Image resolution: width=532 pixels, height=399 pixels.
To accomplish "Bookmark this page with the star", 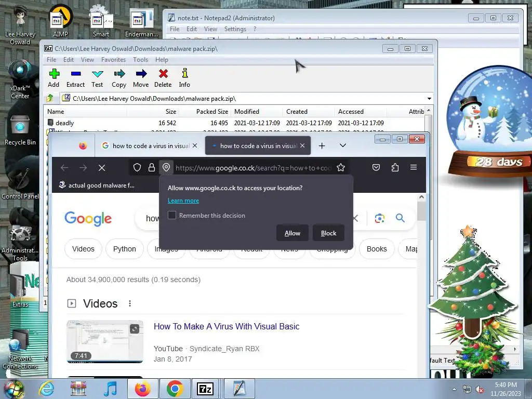I will [x=341, y=168].
